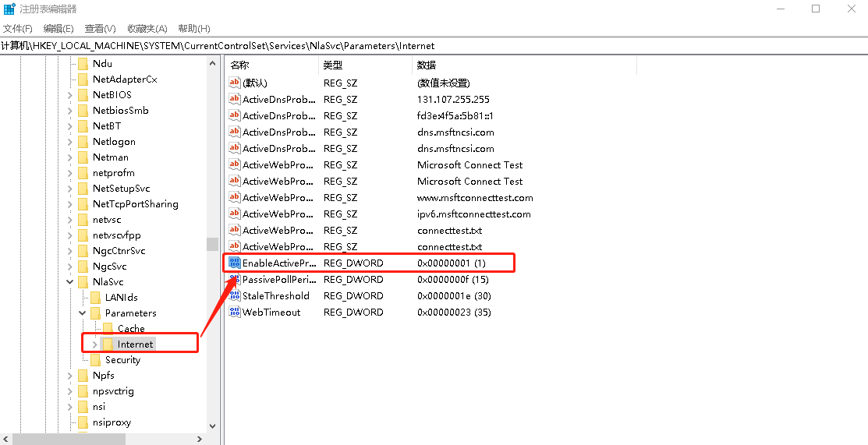Click the Registry Editor title bar icon
868x445 pixels.
[x=9, y=9]
